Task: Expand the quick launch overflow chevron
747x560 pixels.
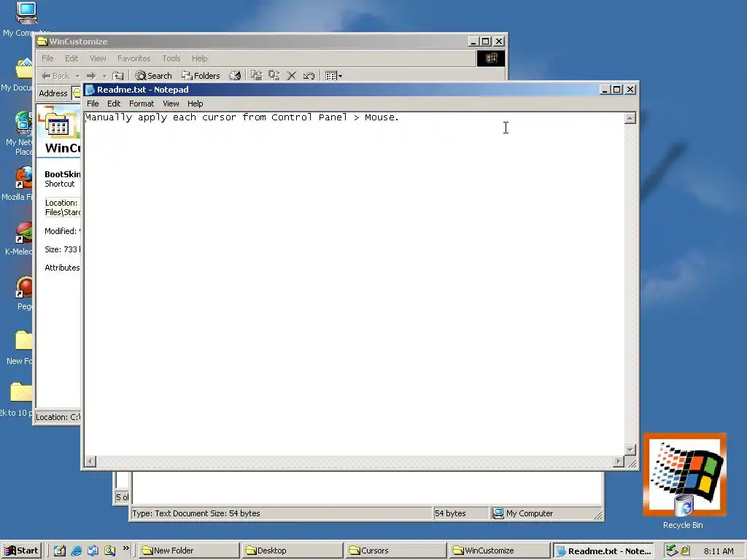Action: 125,548
